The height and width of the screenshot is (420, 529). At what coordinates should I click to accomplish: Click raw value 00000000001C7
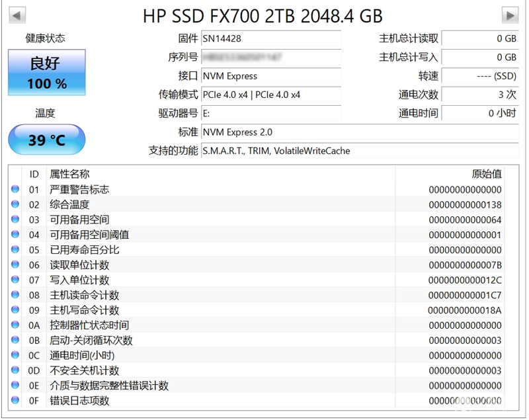tap(465, 295)
